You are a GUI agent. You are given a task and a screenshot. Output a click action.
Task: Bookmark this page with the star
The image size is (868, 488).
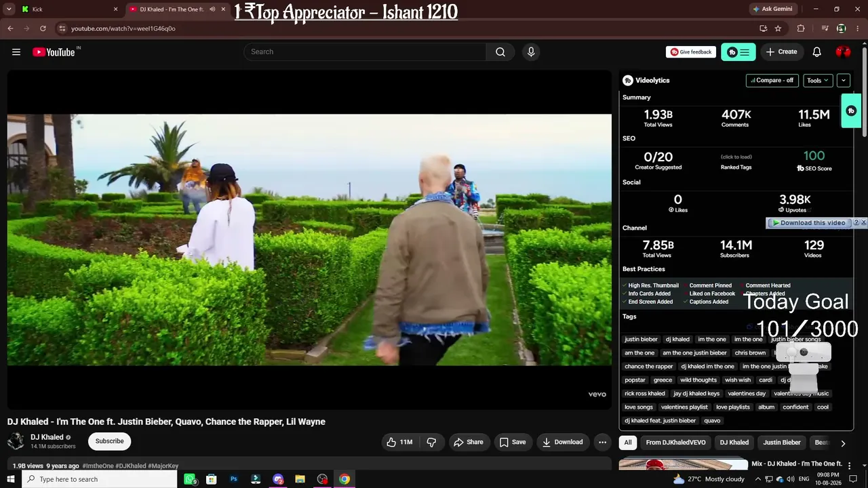click(778, 28)
